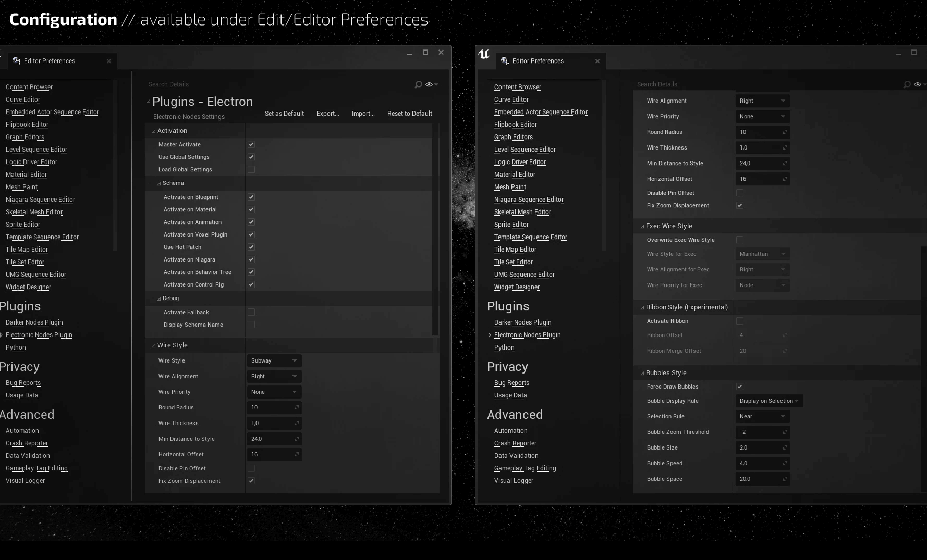This screenshot has height=560, width=927.
Task: Close the Editor Preferences tab in left window
Action: [x=109, y=61]
